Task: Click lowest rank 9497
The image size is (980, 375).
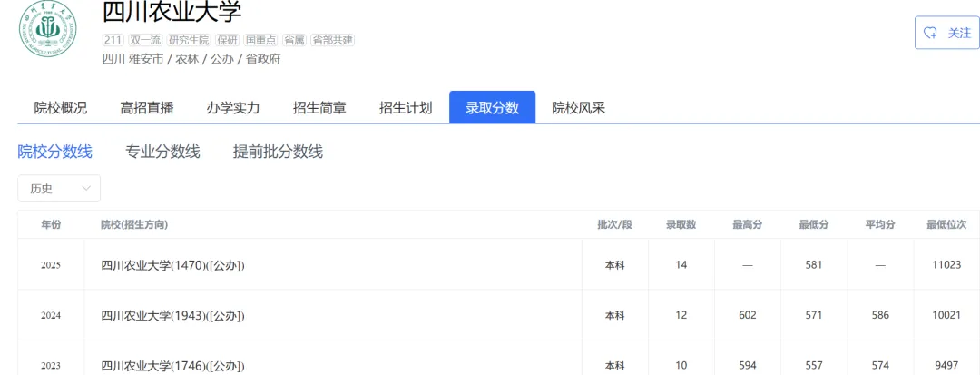Action: (x=946, y=366)
